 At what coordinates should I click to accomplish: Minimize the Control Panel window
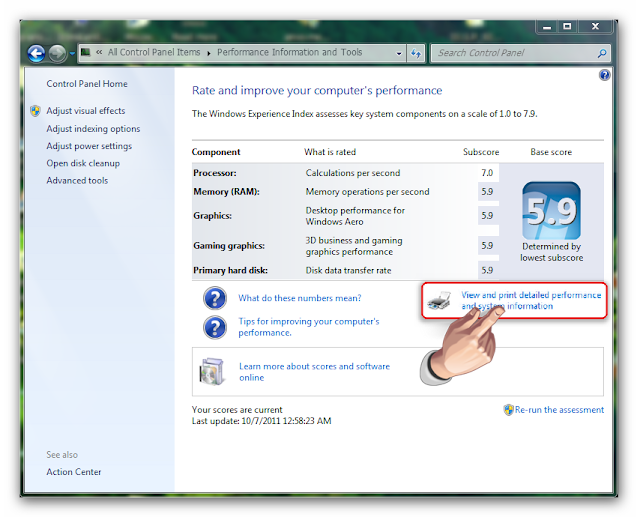coord(547,27)
